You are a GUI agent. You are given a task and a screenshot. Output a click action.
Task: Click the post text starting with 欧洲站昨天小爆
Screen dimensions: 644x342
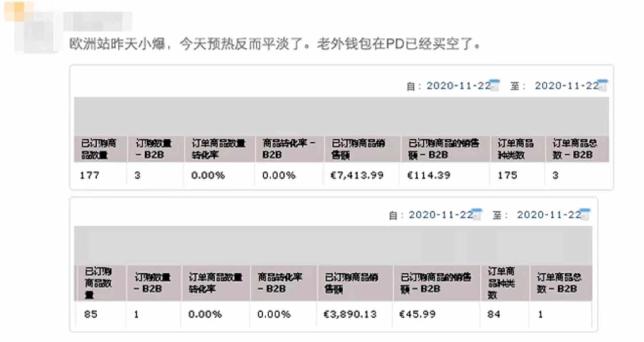click(274, 45)
